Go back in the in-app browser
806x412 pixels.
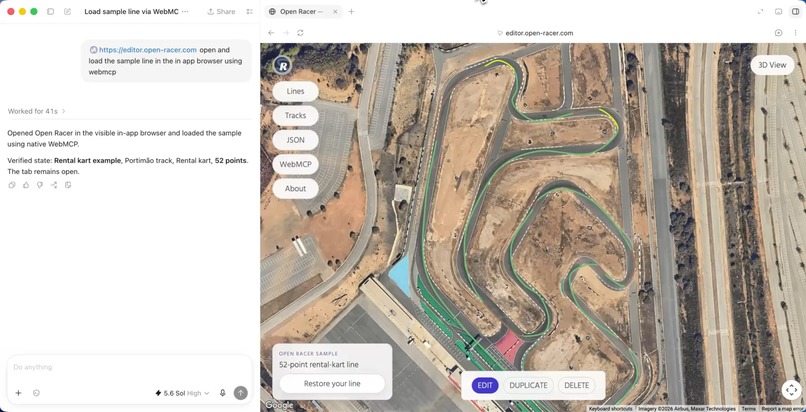[x=271, y=32]
